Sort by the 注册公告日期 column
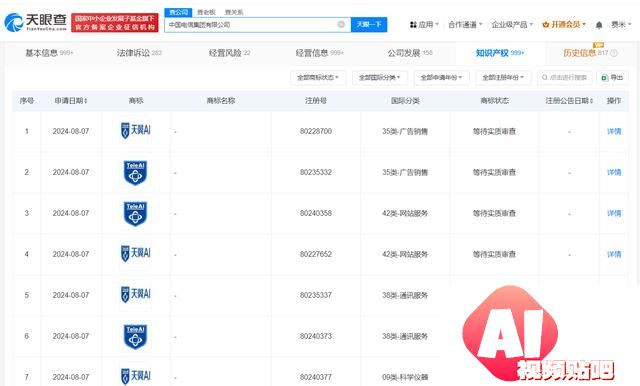 569,101
